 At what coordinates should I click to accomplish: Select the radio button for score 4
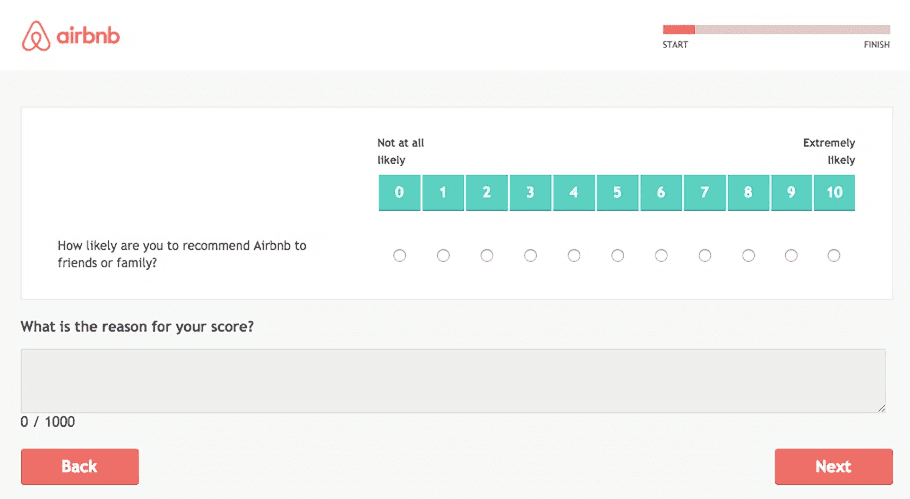574,255
